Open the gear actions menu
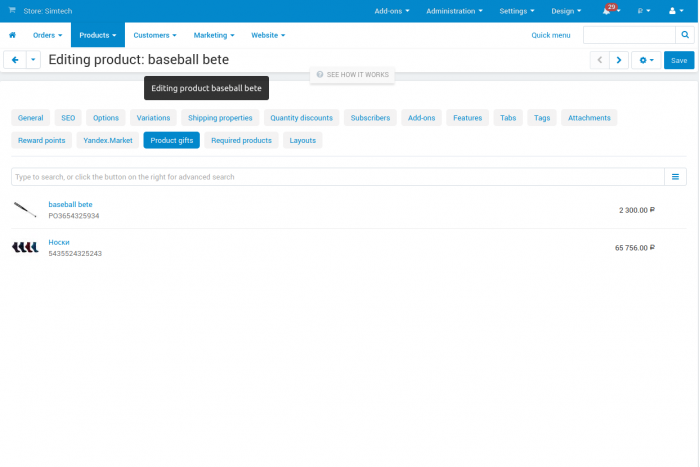 tap(646, 60)
